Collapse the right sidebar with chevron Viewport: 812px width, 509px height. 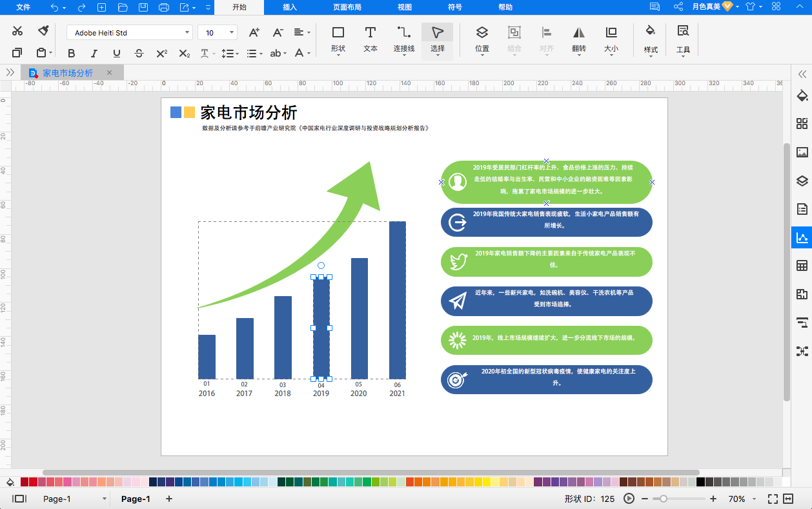802,74
